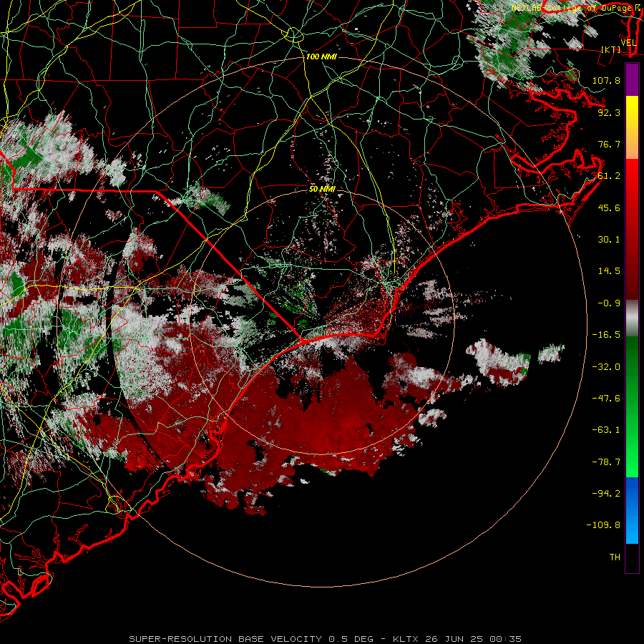Click the green segment of the velocity scale
Image resolution: width=644 pixels, height=644 pixels.
click(632, 406)
